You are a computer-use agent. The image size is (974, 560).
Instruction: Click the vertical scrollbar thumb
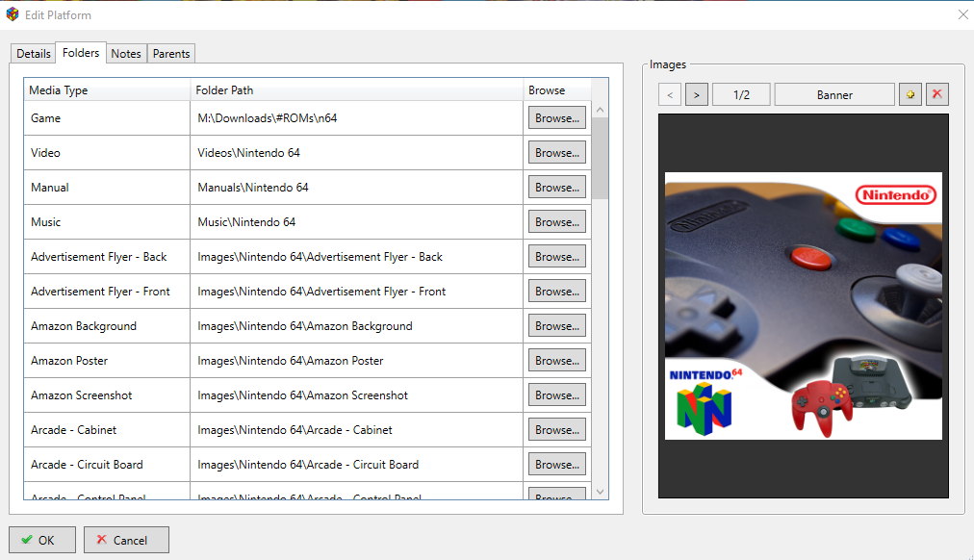[x=600, y=159]
